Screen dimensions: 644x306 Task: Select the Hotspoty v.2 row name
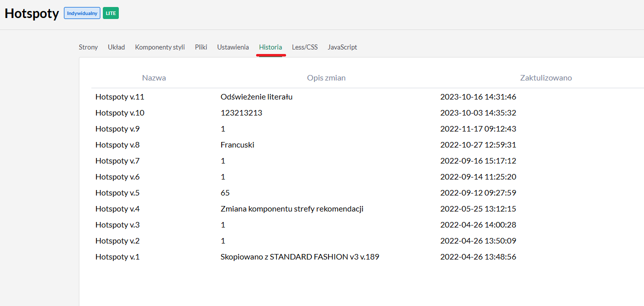(x=118, y=241)
